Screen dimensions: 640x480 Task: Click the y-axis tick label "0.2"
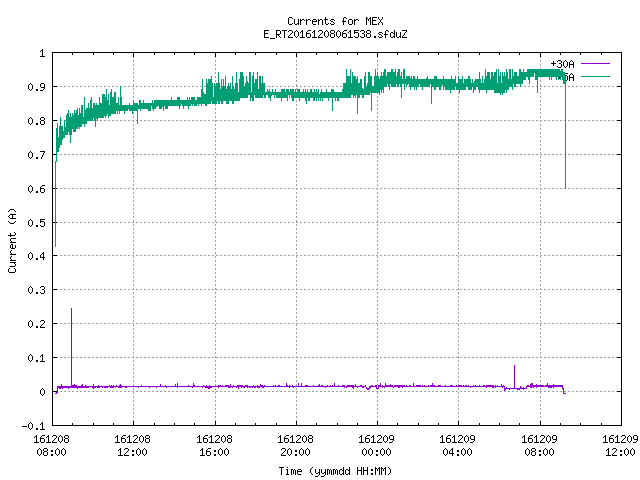[x=36, y=324]
